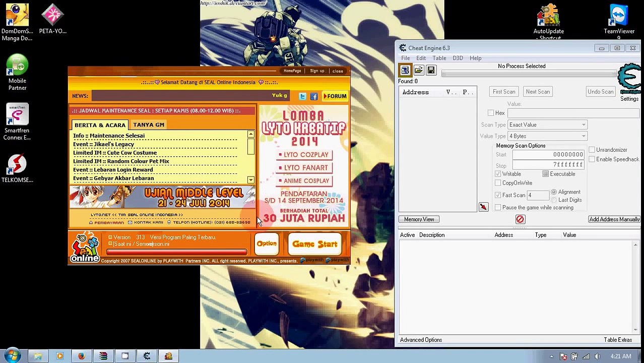Click the Option button in SEAL launcher
Screen dimensions: 644x363
(x=267, y=244)
